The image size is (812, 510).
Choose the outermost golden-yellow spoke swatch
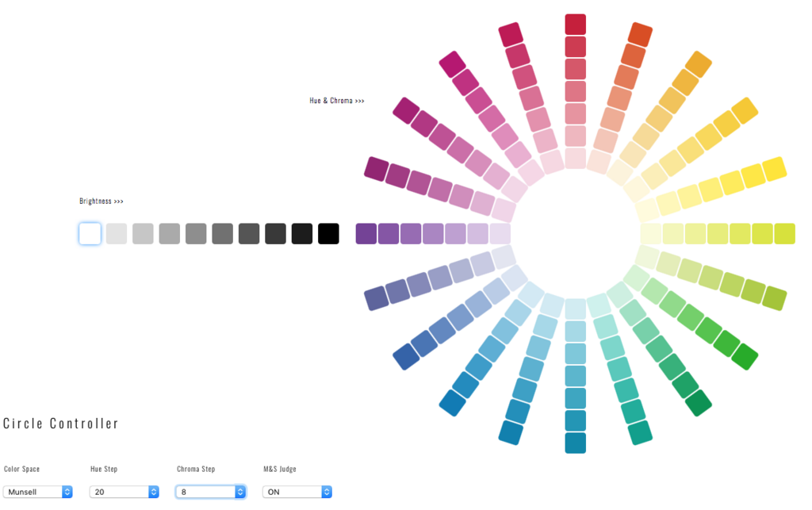coord(745,111)
